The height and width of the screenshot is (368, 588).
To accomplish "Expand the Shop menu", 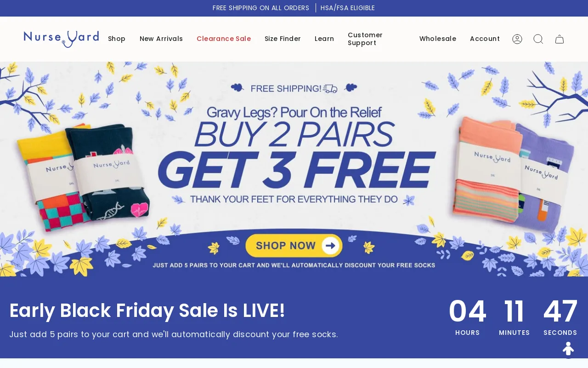I will [x=117, y=39].
